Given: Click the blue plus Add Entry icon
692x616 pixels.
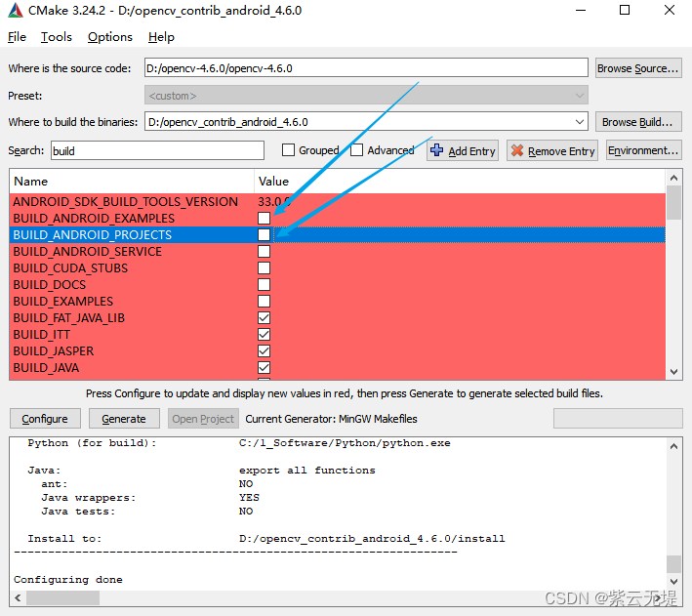Looking at the screenshot, I should coord(437,150).
